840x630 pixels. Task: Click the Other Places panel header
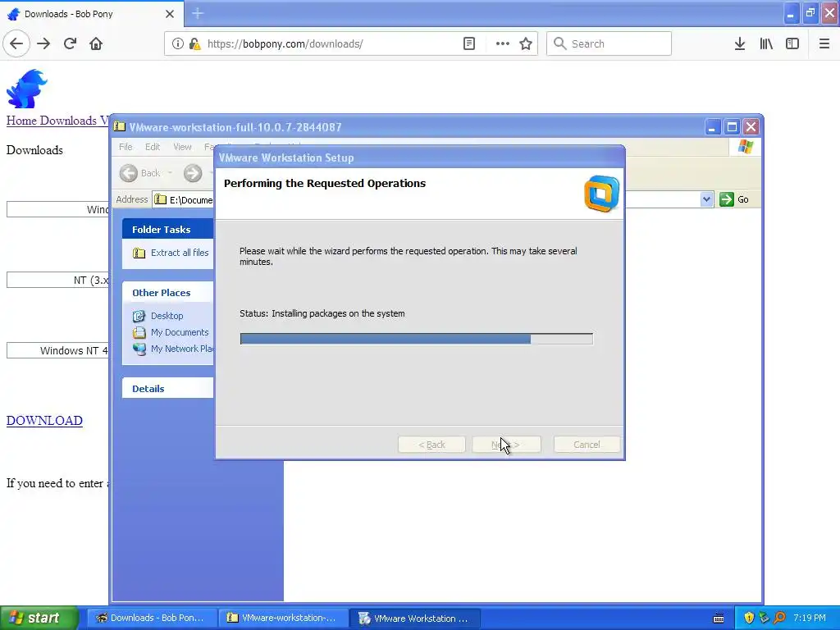167,293
